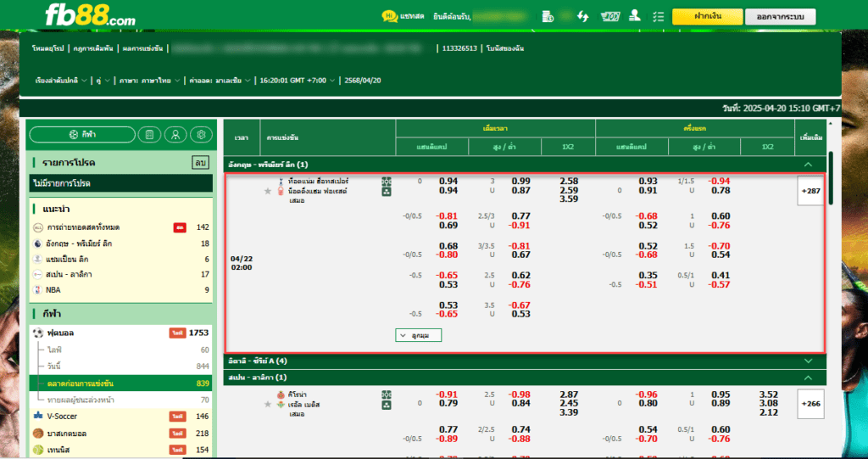Click the tennis ball icon beside เทนนิส
Viewport: 868px width, 459px height.
38,450
